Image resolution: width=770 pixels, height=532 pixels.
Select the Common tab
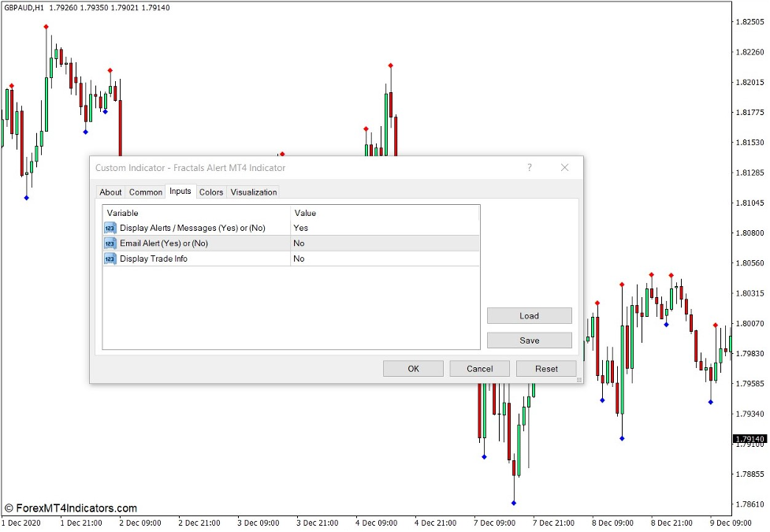pyautogui.click(x=145, y=192)
